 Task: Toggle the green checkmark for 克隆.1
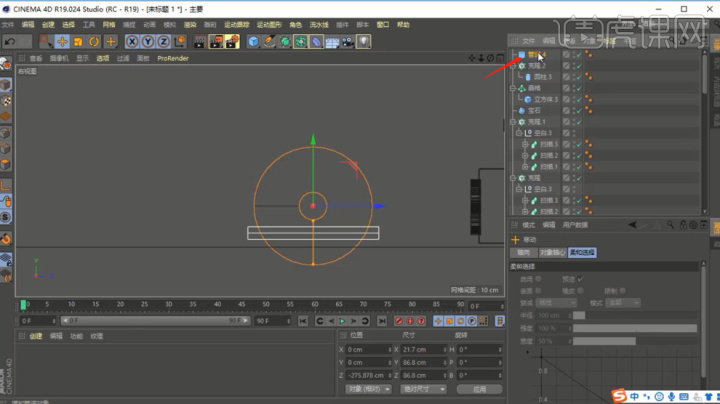(577, 121)
